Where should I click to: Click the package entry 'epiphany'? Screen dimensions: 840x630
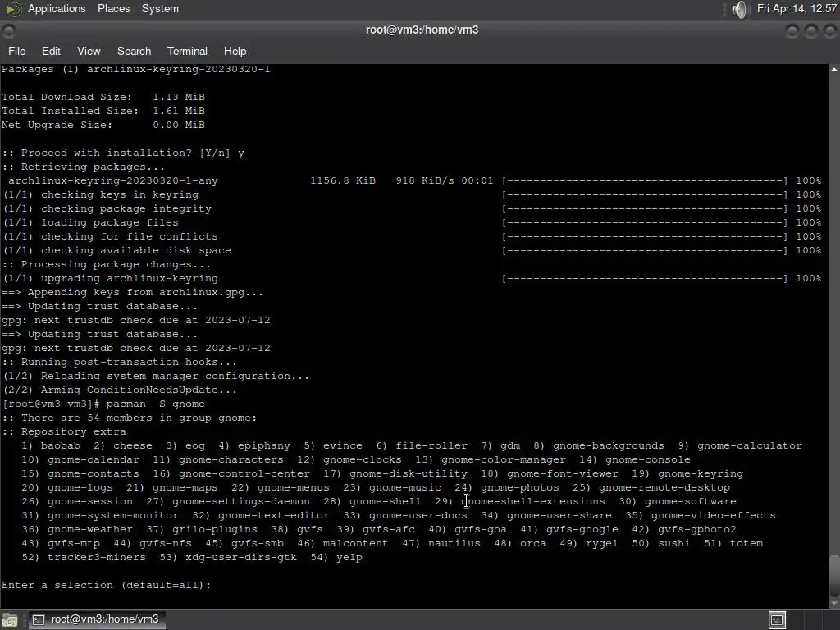coord(263,445)
